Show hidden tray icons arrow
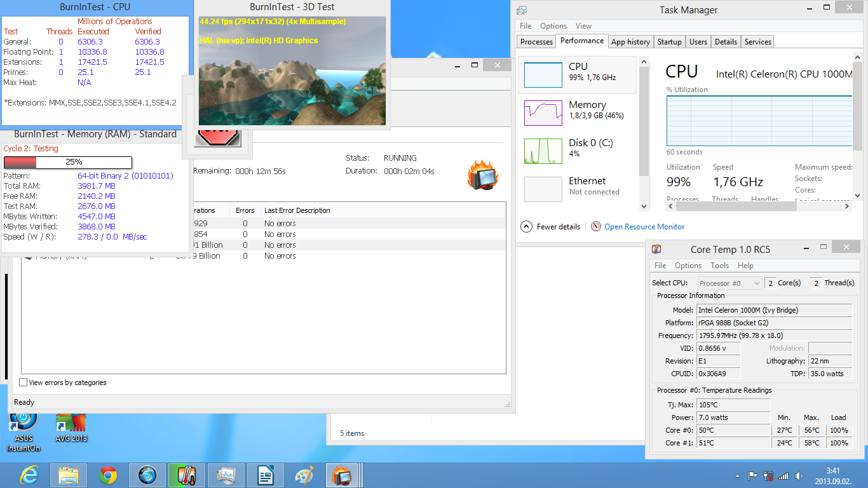 (x=737, y=475)
